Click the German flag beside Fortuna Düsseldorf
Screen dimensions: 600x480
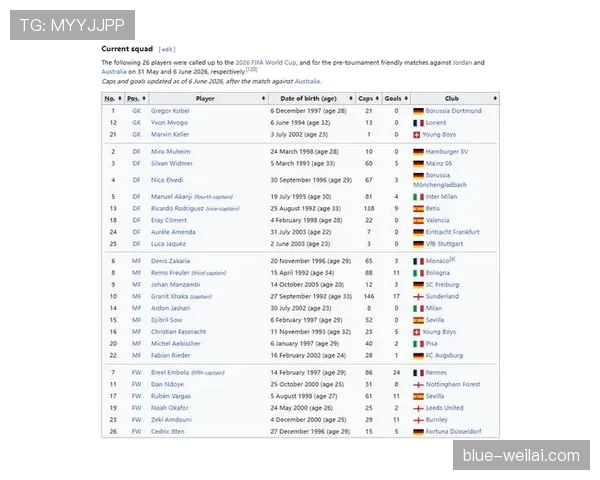click(x=418, y=432)
